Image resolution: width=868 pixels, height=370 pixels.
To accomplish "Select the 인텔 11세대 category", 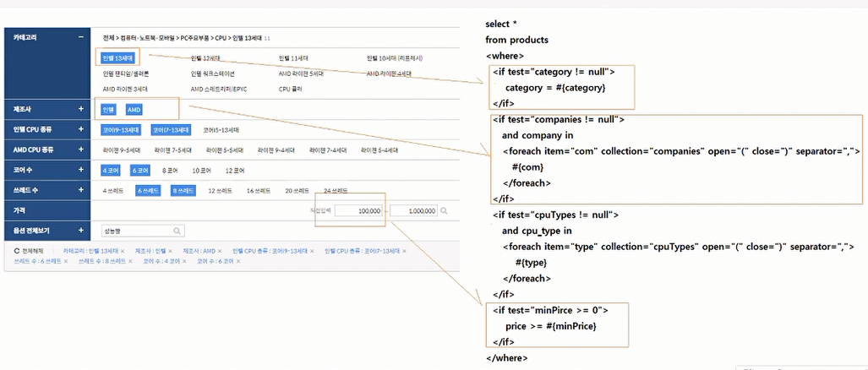I will click(293, 58).
